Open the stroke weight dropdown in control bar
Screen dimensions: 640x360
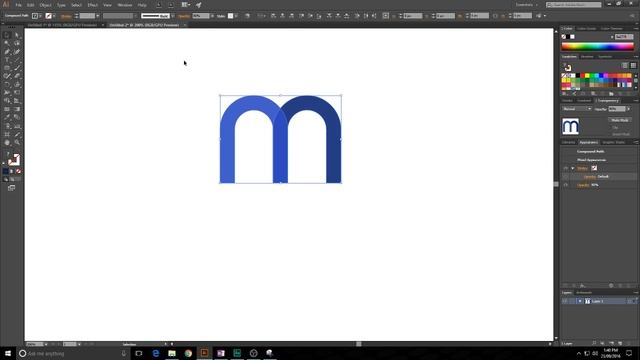[x=98, y=16]
